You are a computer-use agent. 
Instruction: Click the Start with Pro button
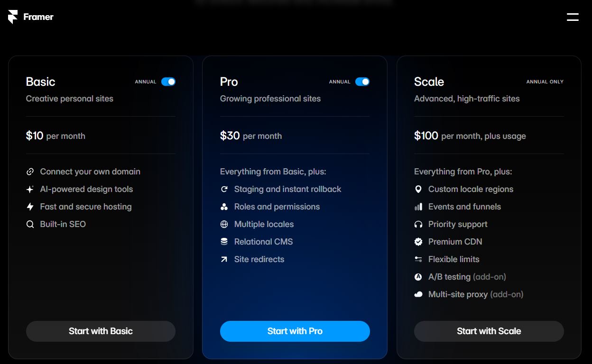(295, 331)
